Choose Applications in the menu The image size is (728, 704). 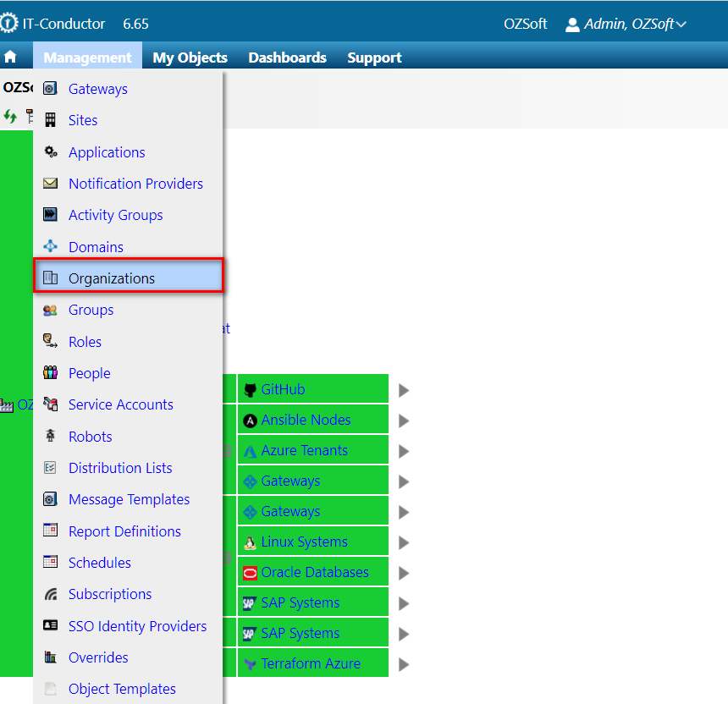[107, 152]
